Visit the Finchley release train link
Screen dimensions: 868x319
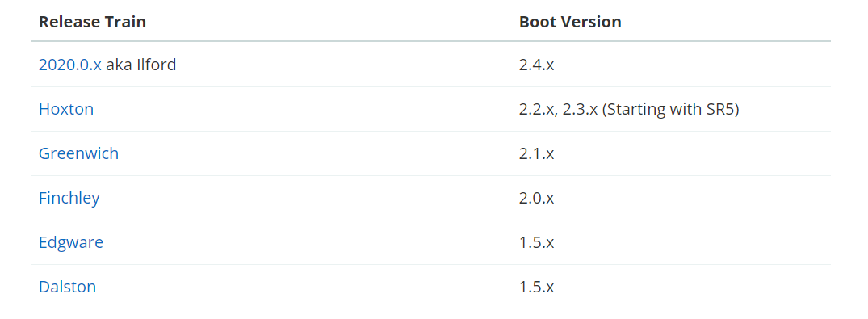pos(69,198)
